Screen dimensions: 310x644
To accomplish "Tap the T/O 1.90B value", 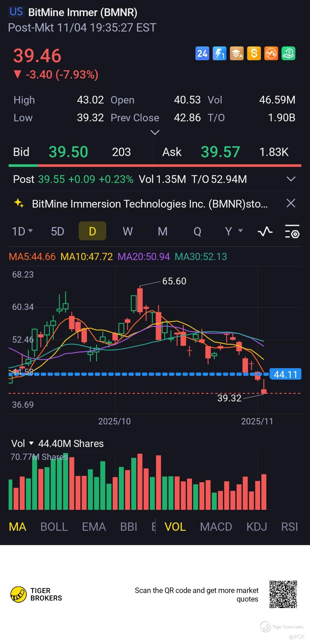I will (282, 118).
